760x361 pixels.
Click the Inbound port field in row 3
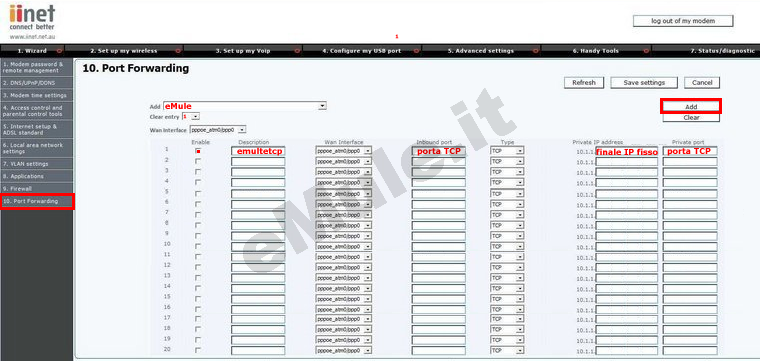tap(439, 172)
